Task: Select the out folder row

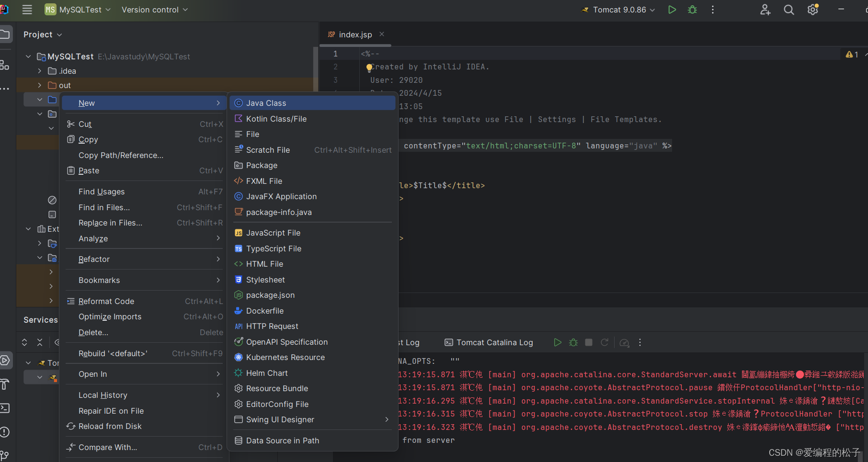Action: pyautogui.click(x=165, y=85)
